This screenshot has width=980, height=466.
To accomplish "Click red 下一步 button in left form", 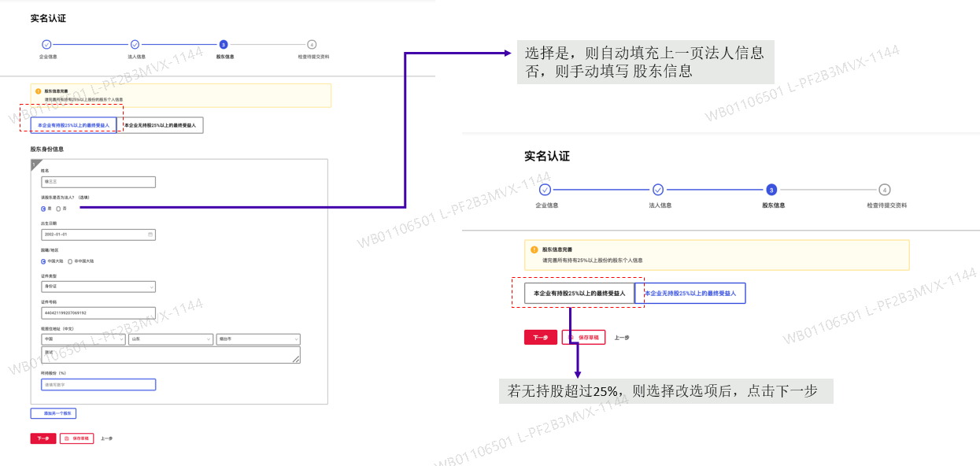I will click(x=43, y=438).
